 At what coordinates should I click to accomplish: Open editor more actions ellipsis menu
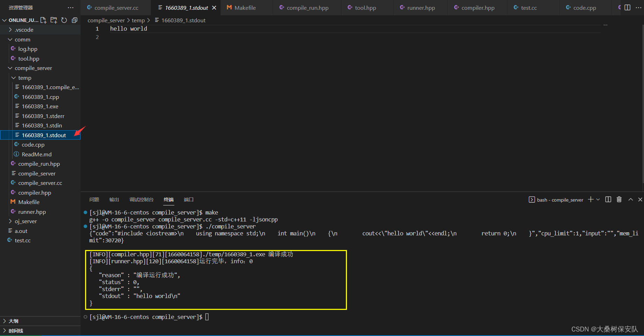pos(638,8)
